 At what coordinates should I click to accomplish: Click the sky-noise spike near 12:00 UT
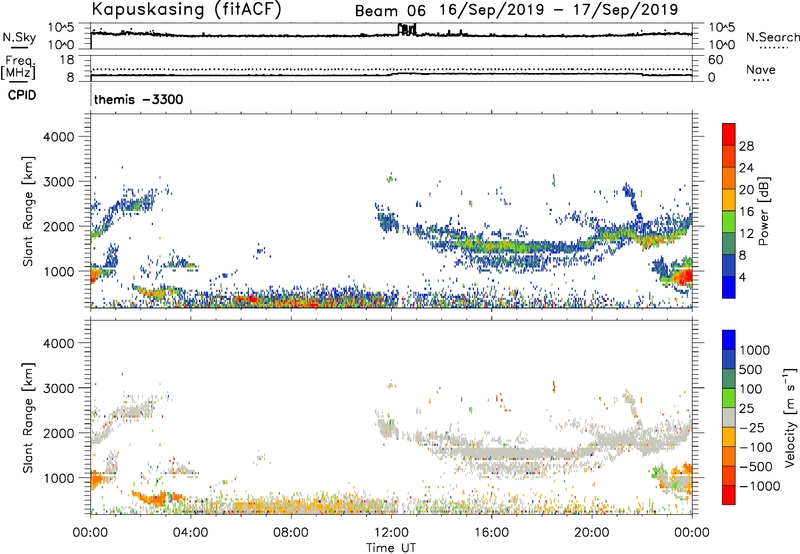(407, 29)
